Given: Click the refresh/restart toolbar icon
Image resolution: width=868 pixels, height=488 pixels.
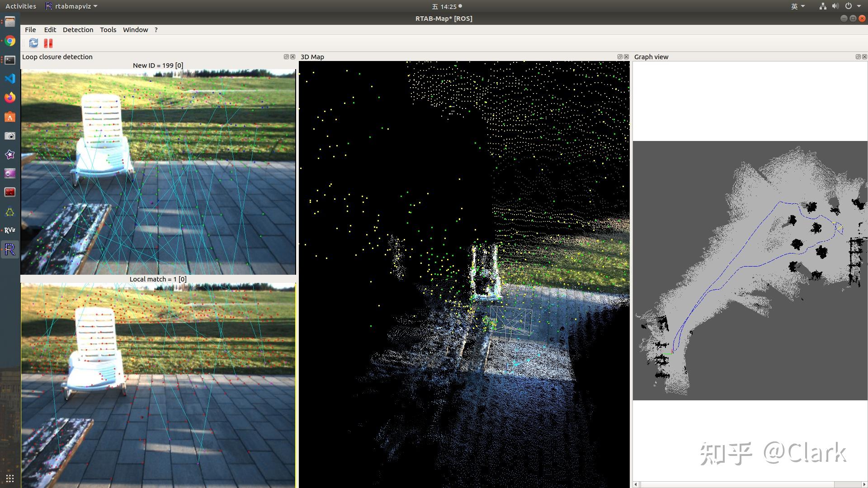Looking at the screenshot, I should (x=33, y=43).
